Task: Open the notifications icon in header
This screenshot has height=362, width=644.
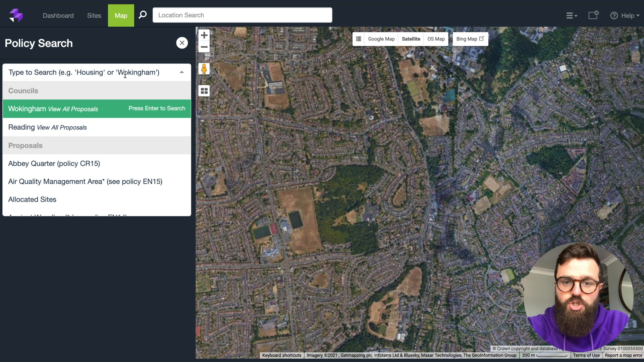Action: (x=593, y=15)
